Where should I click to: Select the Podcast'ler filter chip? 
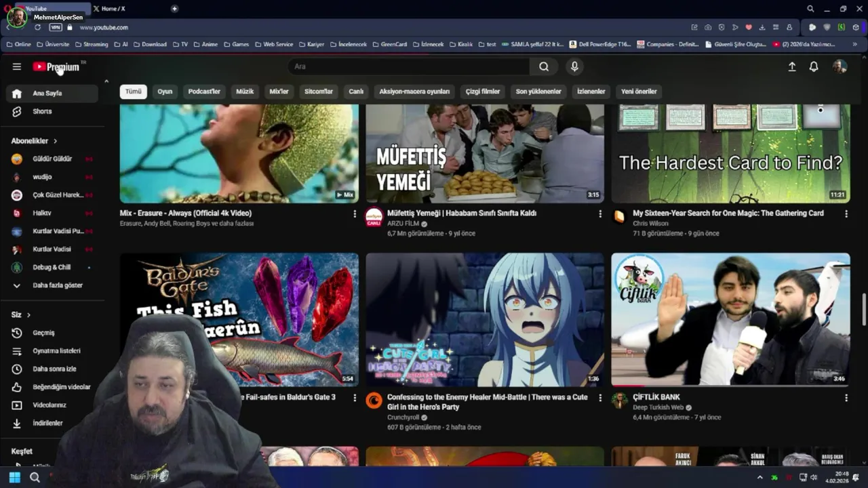pyautogui.click(x=204, y=91)
